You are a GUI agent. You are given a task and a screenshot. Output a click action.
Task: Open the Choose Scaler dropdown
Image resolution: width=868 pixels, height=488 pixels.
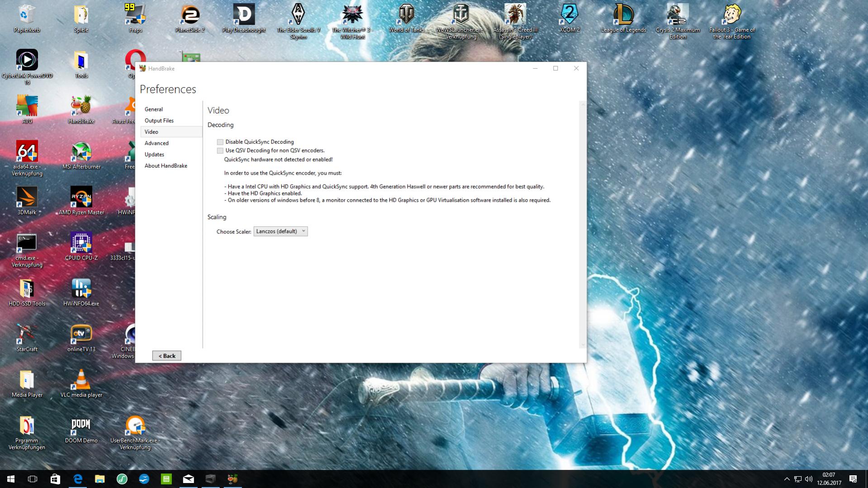tap(280, 231)
